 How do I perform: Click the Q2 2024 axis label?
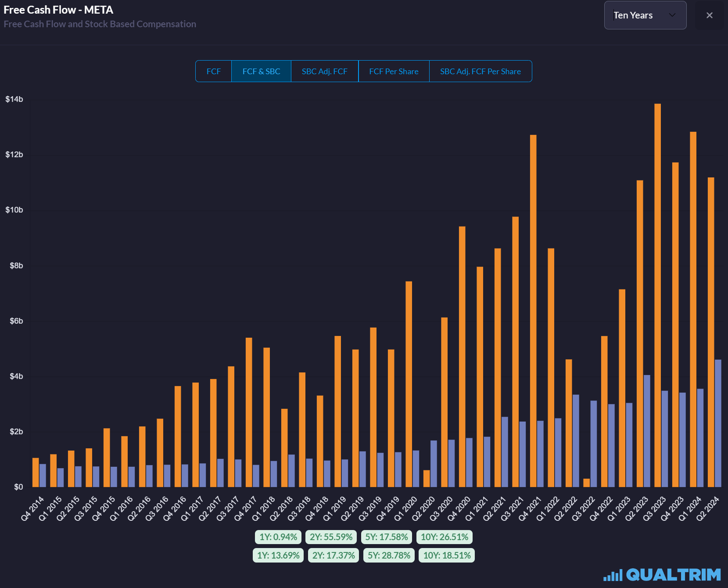[x=708, y=508]
